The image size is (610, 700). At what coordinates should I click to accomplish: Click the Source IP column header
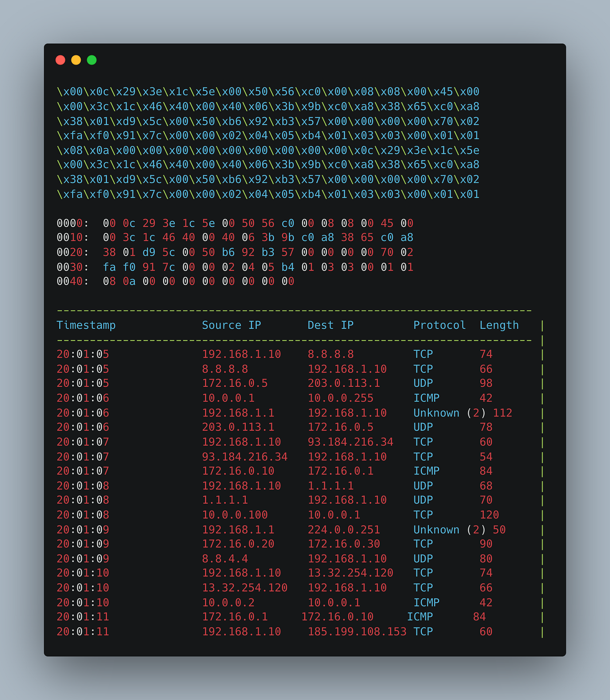(231, 325)
